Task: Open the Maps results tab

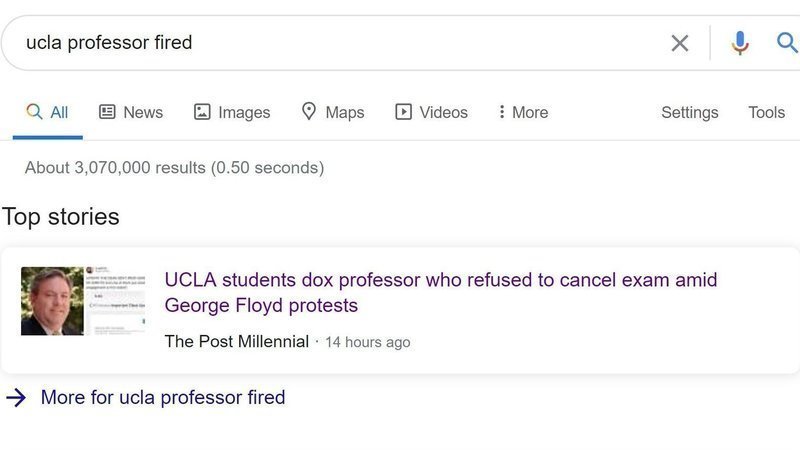Action: coord(345,112)
